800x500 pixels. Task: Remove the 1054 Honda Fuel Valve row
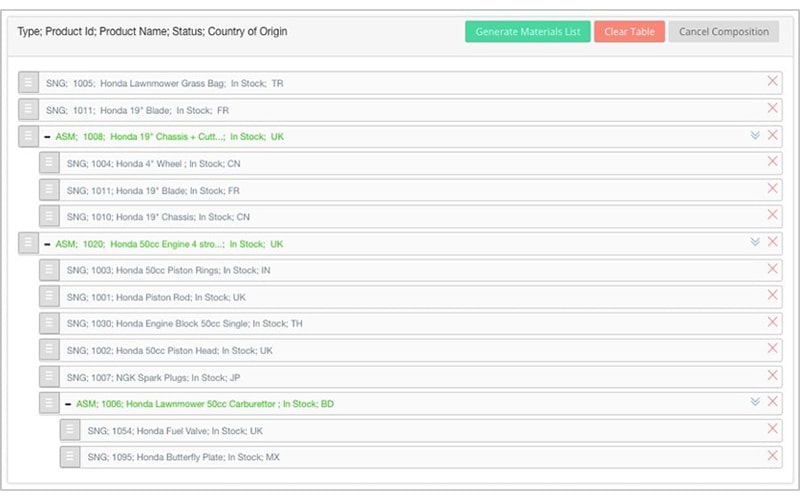tap(772, 429)
